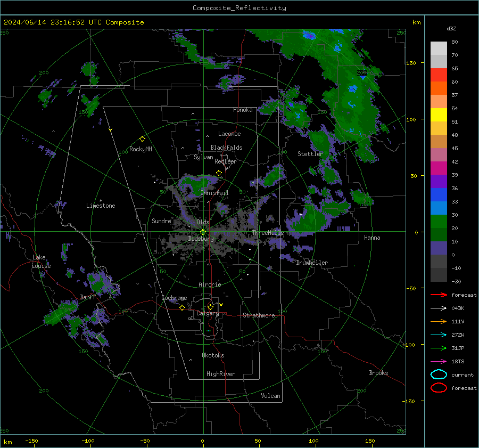
Task: Click the 60 dBZ red color swatch
Action: 439,75
